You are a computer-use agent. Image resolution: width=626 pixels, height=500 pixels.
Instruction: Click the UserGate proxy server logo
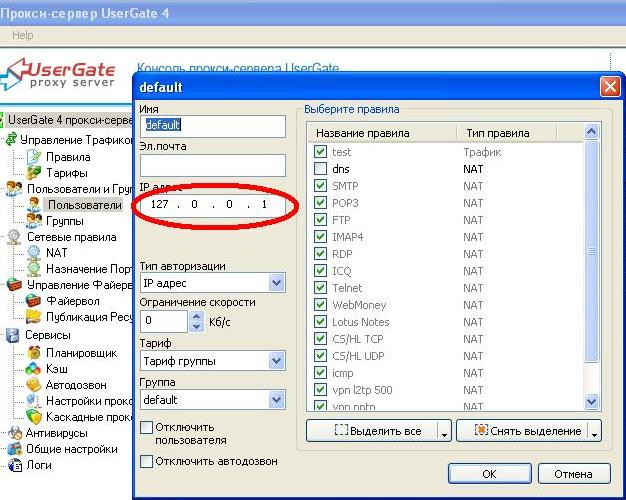tap(59, 74)
